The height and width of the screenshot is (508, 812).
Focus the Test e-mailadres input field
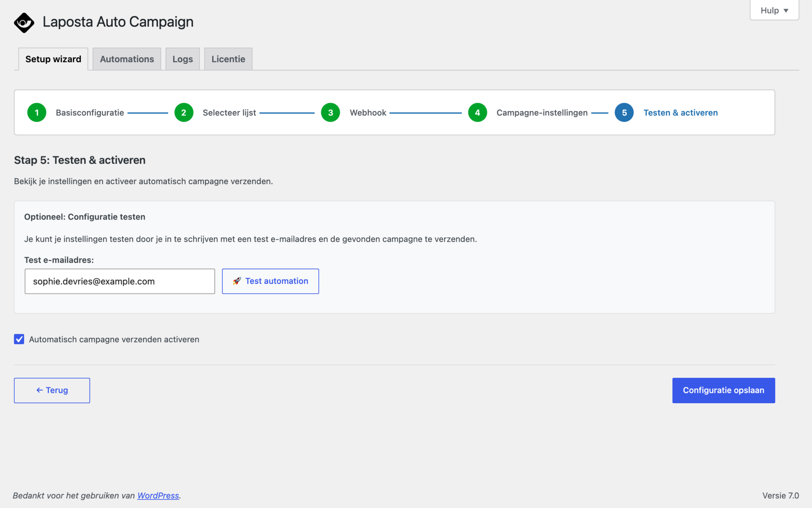pyautogui.click(x=120, y=281)
